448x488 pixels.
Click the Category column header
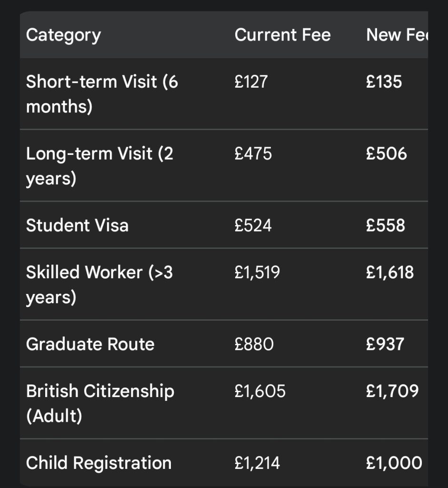63,35
